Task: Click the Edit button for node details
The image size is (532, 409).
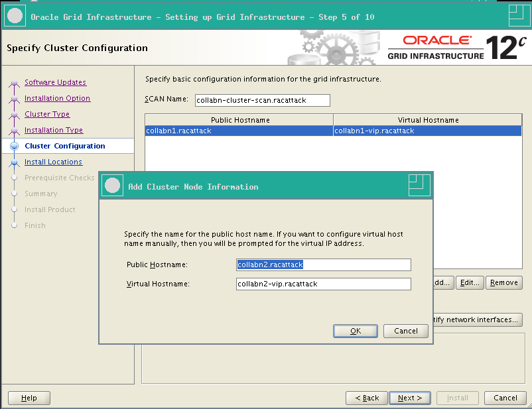Action: tap(470, 282)
